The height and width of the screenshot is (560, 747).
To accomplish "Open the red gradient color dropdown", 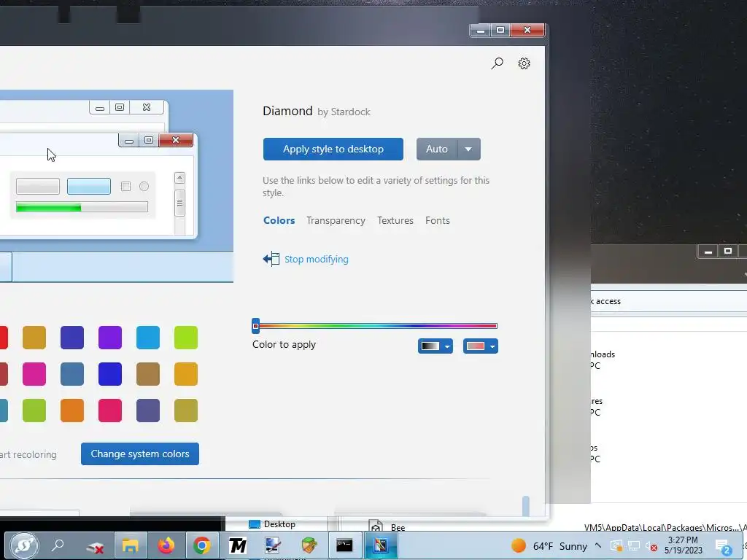I will click(x=480, y=346).
